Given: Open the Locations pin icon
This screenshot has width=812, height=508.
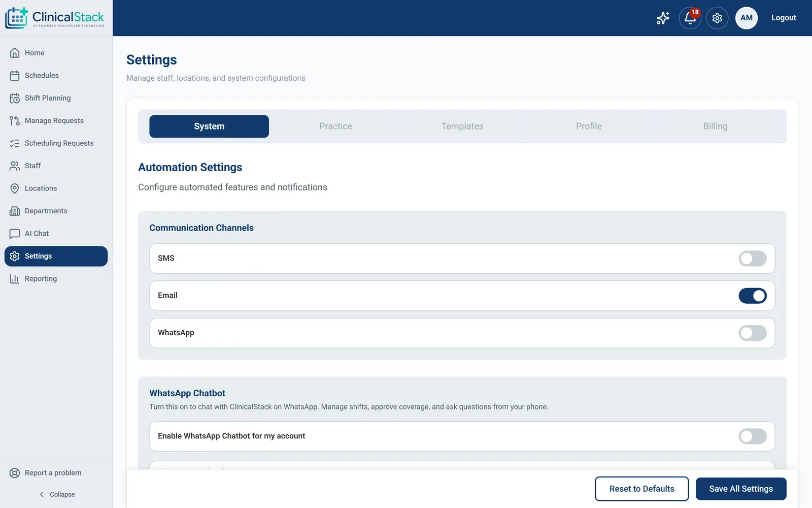Looking at the screenshot, I should 15,188.
